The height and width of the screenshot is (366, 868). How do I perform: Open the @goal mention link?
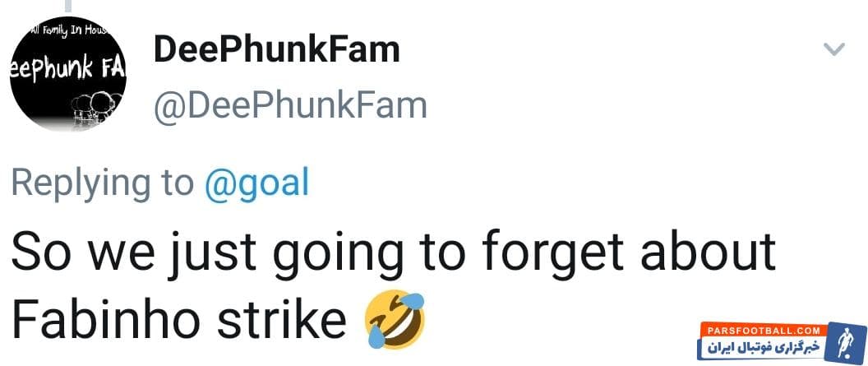(x=256, y=183)
